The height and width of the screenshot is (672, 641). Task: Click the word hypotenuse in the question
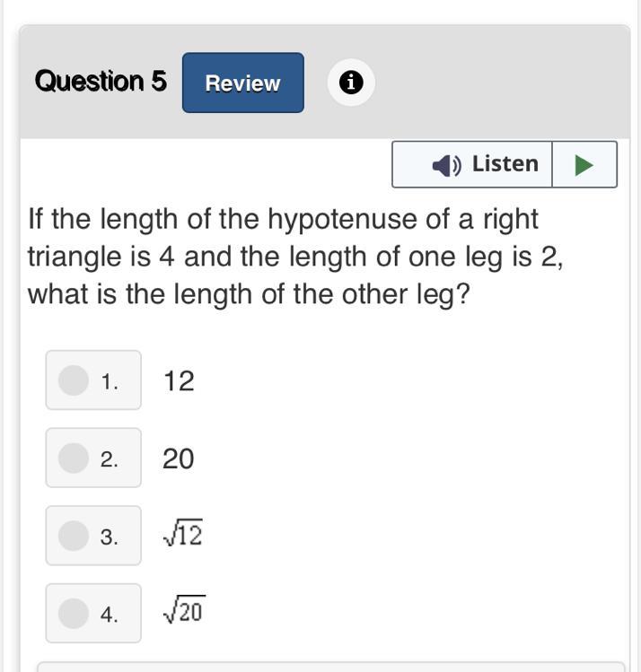point(342,220)
